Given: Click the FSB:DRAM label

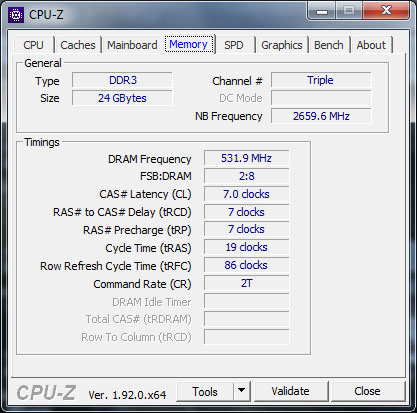Looking at the screenshot, I should tap(166, 176).
